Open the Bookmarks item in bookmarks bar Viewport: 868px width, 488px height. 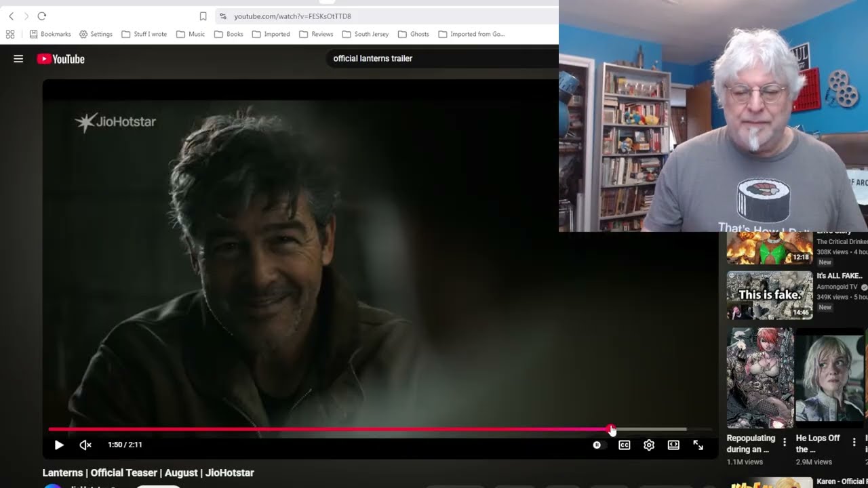click(x=50, y=34)
